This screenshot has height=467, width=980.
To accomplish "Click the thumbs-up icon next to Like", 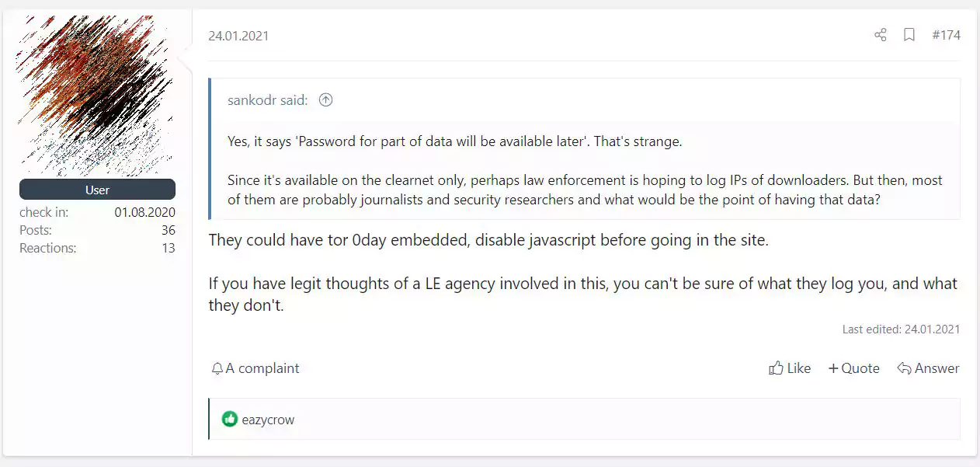I will point(776,368).
